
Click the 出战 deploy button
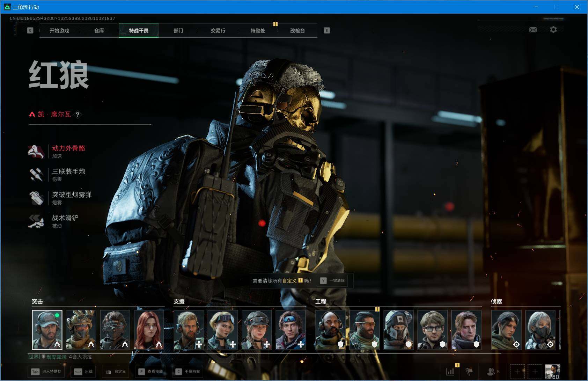[x=84, y=372]
